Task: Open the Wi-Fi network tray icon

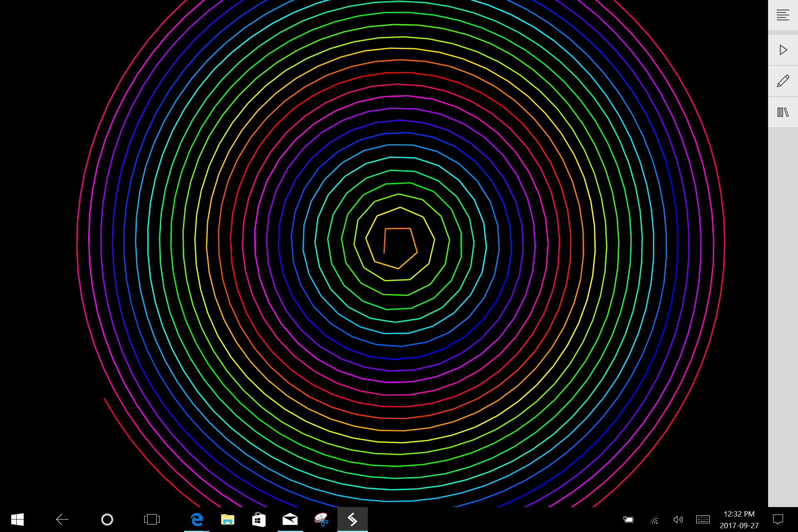Action: pyautogui.click(x=654, y=520)
